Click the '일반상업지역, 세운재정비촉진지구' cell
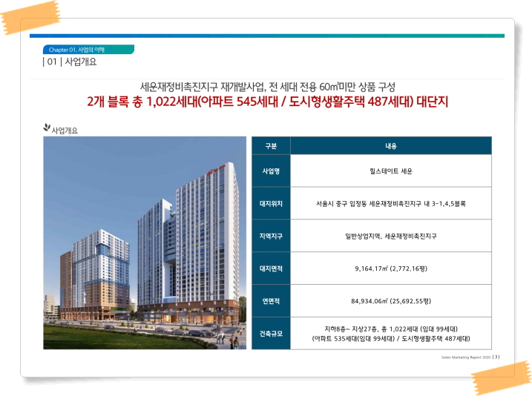The image size is (532, 396). tap(391, 236)
